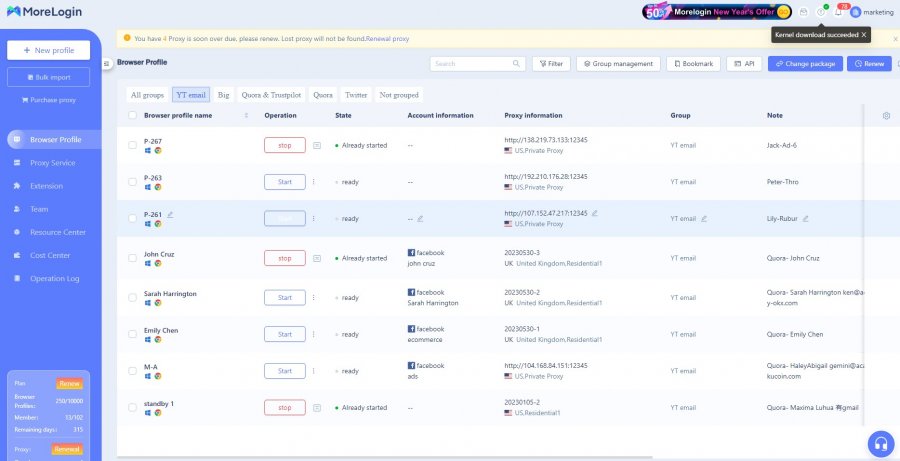The height and width of the screenshot is (461, 900).
Task: Check the John Cruz row checkbox
Action: [133, 258]
